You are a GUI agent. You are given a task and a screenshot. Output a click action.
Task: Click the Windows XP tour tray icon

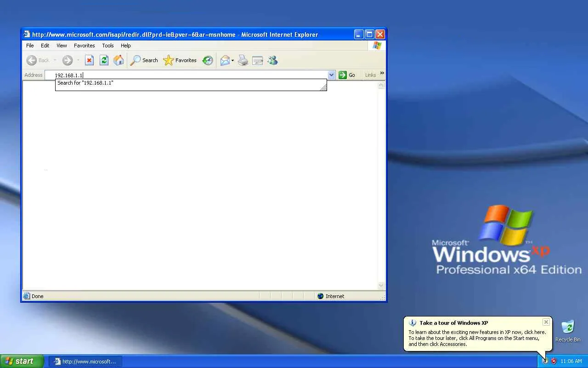[x=545, y=361]
